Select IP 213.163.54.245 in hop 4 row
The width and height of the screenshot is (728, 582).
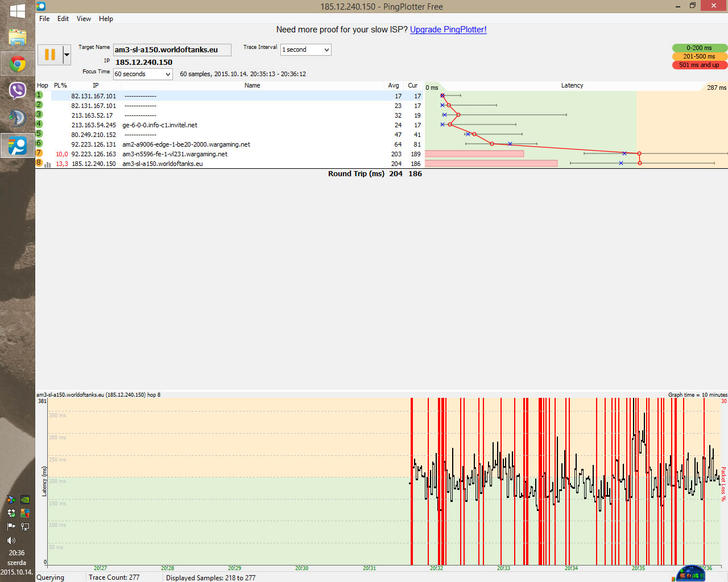(x=93, y=125)
